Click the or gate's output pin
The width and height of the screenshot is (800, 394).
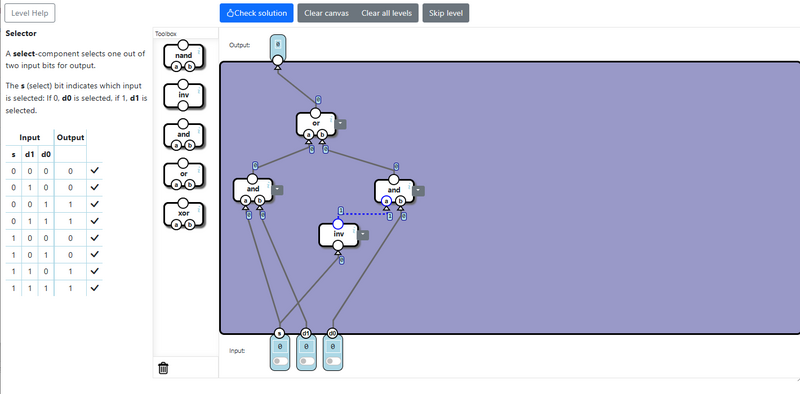pos(316,113)
